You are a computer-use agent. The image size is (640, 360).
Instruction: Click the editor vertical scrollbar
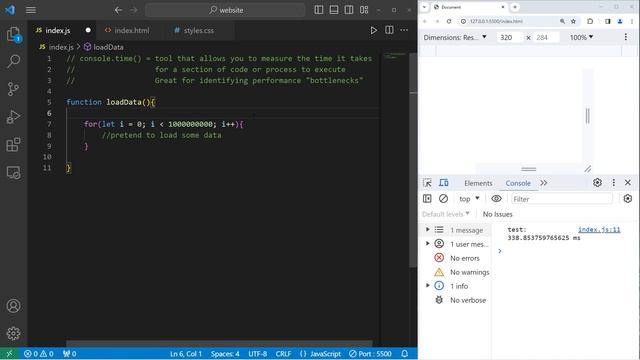[413, 159]
